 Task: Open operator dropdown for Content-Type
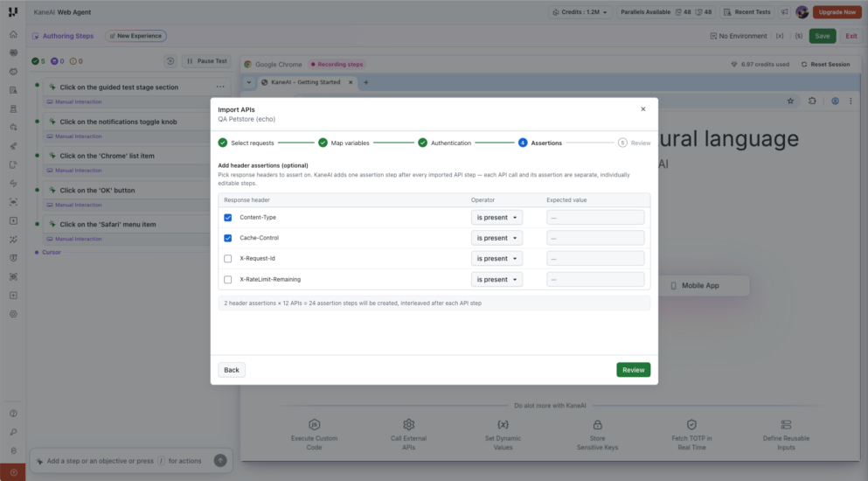coord(496,218)
